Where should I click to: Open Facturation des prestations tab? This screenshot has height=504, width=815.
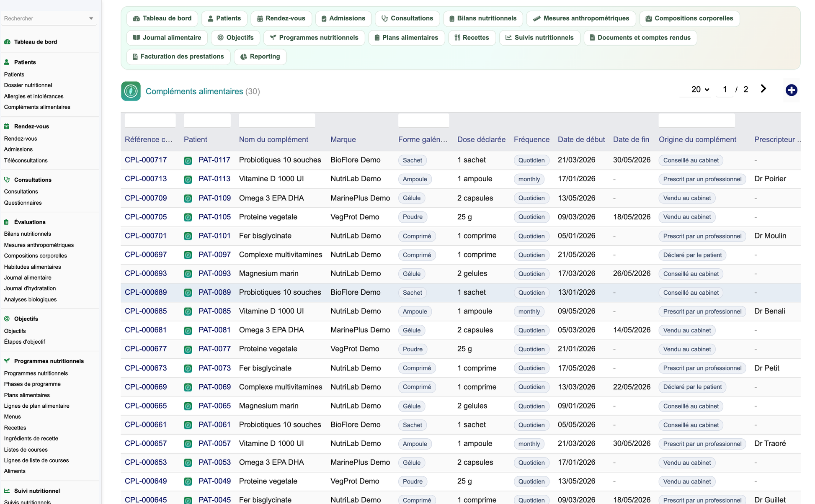click(x=178, y=57)
